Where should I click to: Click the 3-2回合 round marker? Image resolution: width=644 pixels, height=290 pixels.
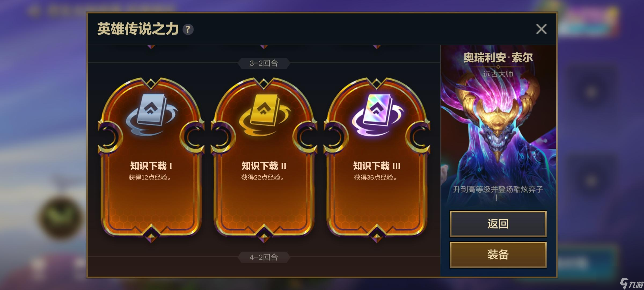pyautogui.click(x=264, y=63)
